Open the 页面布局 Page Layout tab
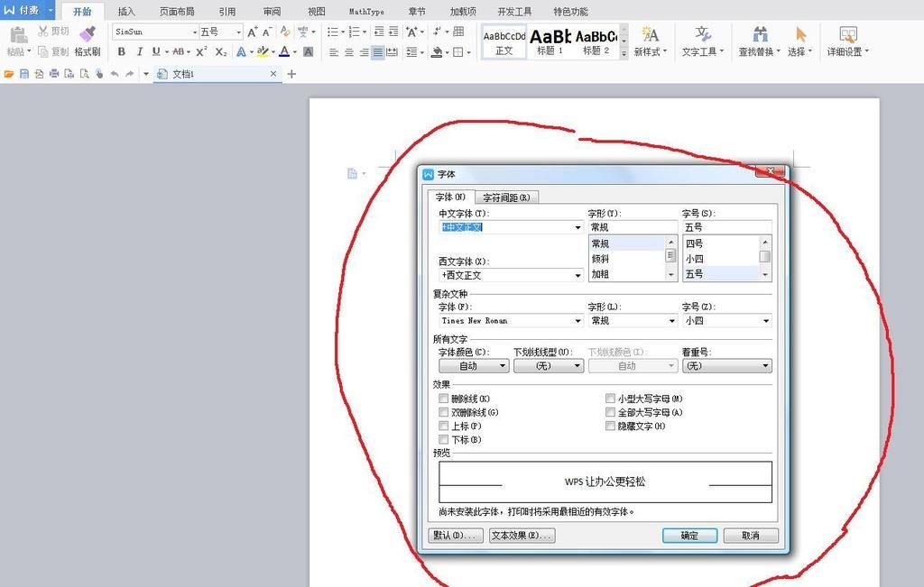Image resolution: width=924 pixels, height=587 pixels. pyautogui.click(x=177, y=11)
